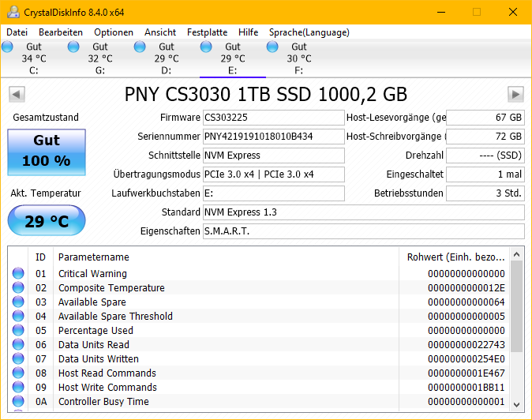This screenshot has width=532, height=420.
Task: Click status orb for Critical Warning row
Action: click(x=18, y=274)
